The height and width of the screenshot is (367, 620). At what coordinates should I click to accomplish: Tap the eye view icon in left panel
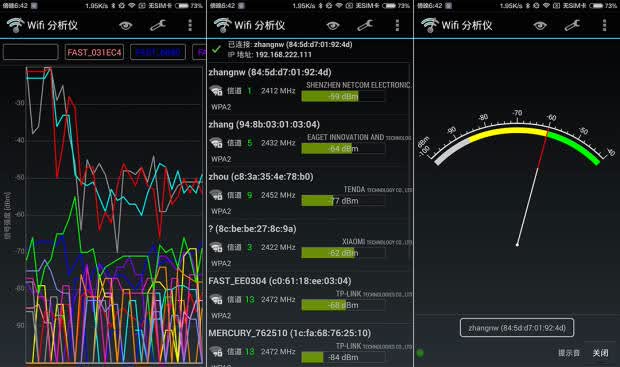125,26
